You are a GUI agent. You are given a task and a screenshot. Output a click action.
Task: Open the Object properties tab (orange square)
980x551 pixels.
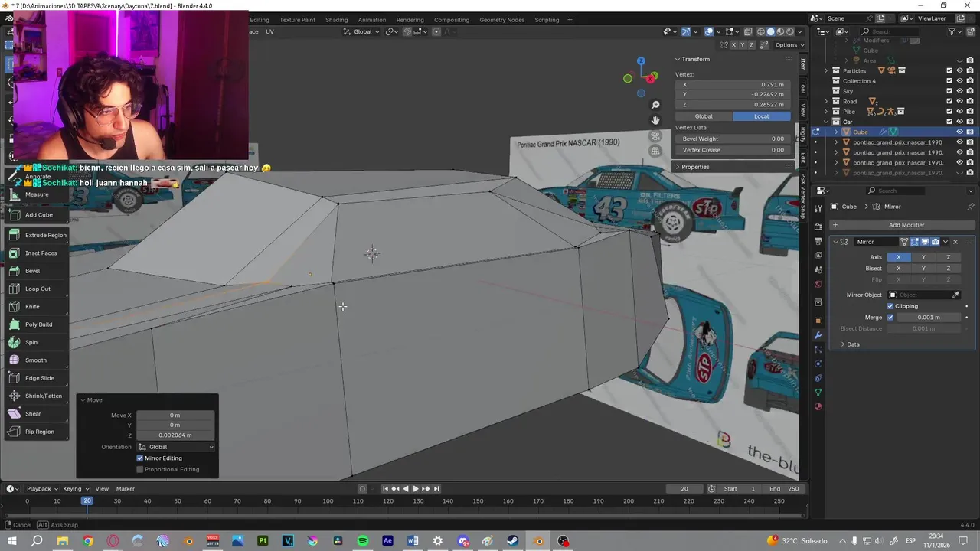[818, 321]
